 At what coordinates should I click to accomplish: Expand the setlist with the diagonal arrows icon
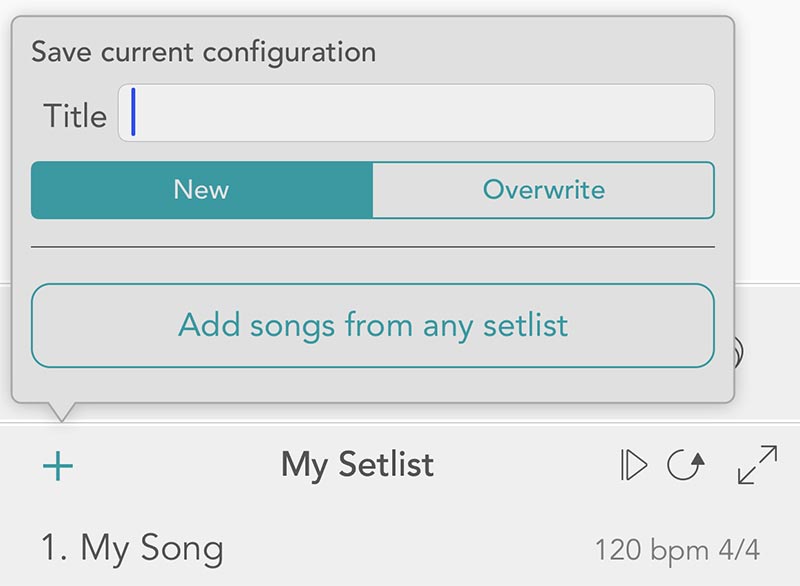coord(758,465)
